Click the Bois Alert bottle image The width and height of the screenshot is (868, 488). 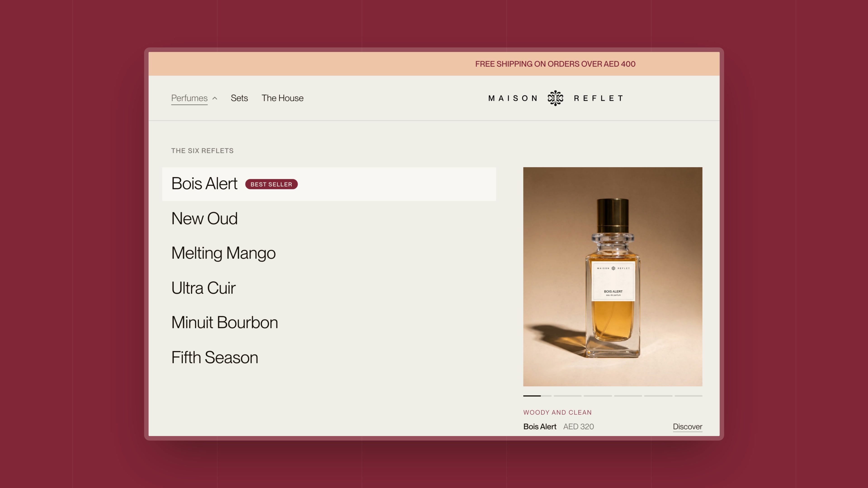click(613, 277)
